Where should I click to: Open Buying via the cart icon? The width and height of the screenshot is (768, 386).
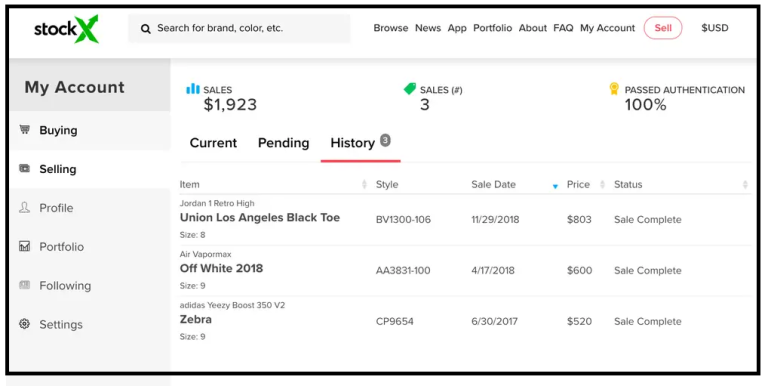pyautogui.click(x=24, y=130)
